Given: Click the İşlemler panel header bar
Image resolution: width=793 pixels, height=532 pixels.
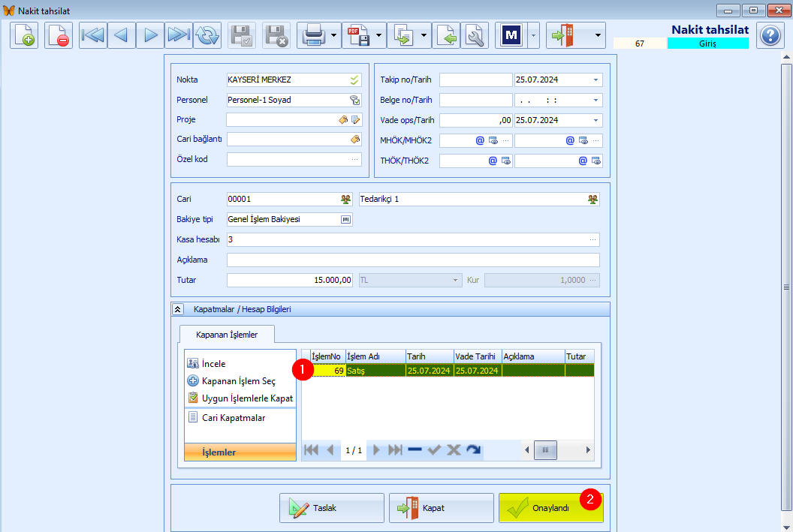Looking at the screenshot, I should pyautogui.click(x=240, y=452).
